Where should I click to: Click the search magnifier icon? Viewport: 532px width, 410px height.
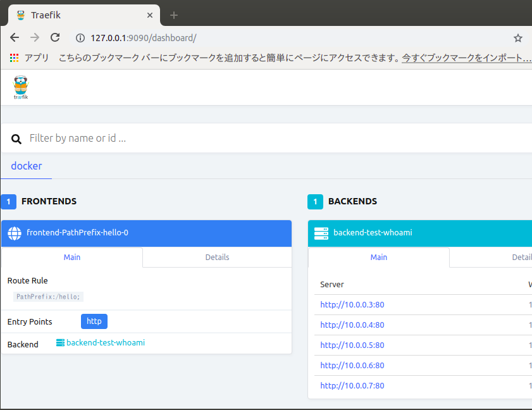click(16, 139)
